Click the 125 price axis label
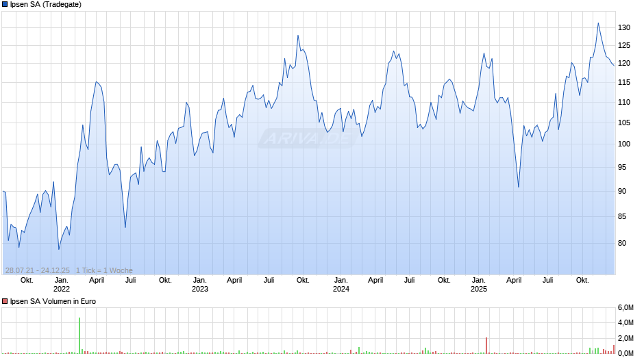 pos(624,46)
